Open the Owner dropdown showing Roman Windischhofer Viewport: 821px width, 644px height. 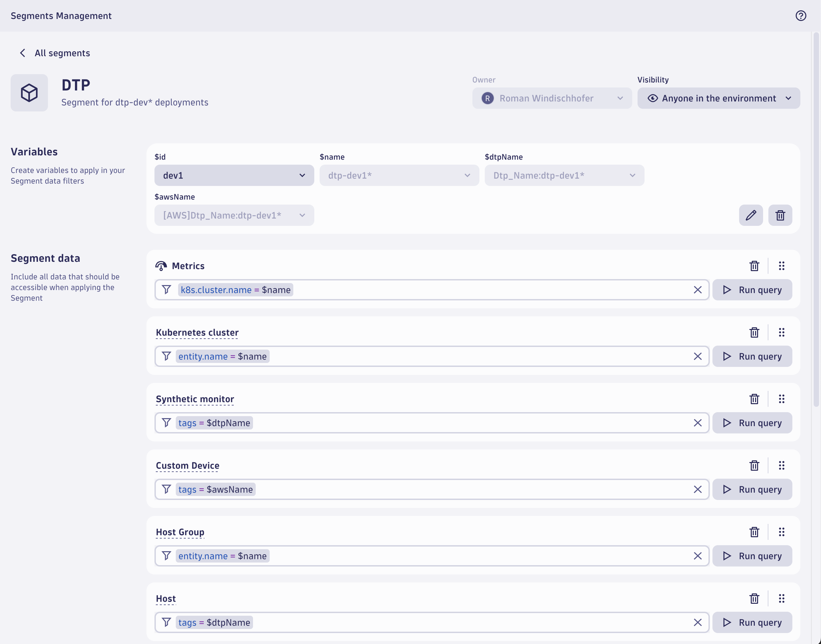point(552,98)
